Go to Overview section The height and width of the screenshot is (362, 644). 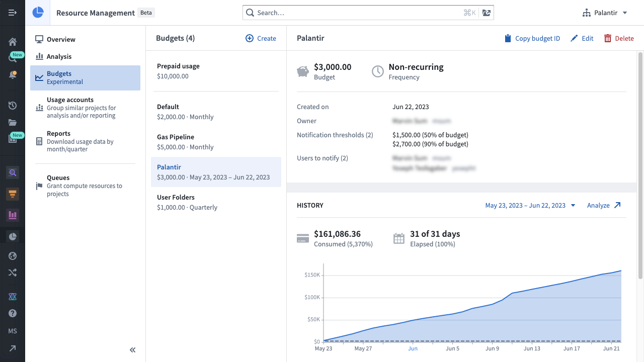click(x=85, y=39)
